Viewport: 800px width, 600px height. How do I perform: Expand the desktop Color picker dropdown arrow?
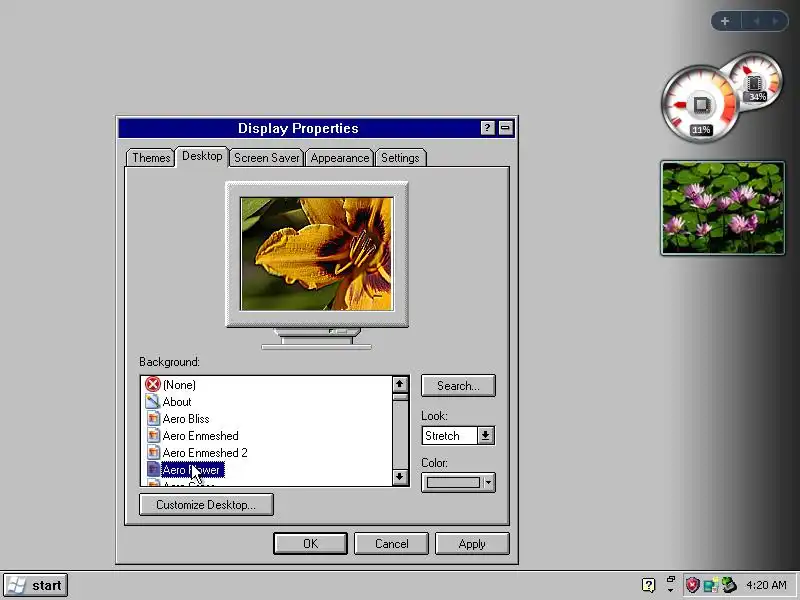[x=488, y=482]
